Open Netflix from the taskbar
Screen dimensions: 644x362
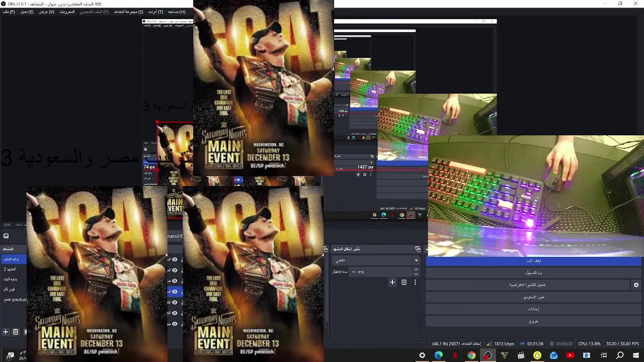[455, 355]
